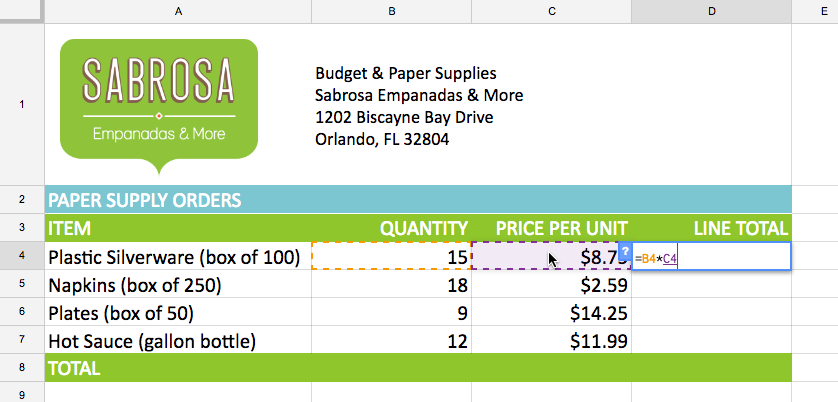Select the Napkins quantity cell with 18
The image size is (838, 402).
click(391, 285)
